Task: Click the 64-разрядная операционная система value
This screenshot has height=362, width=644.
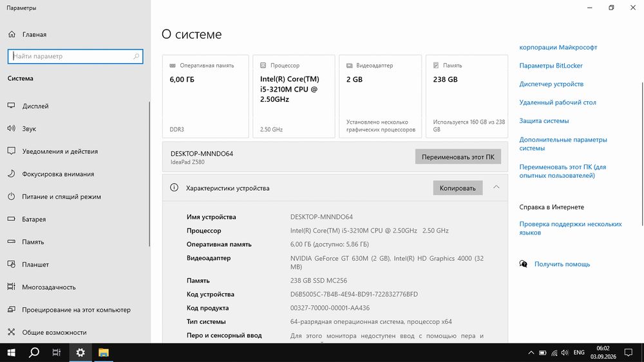Action: click(371, 321)
